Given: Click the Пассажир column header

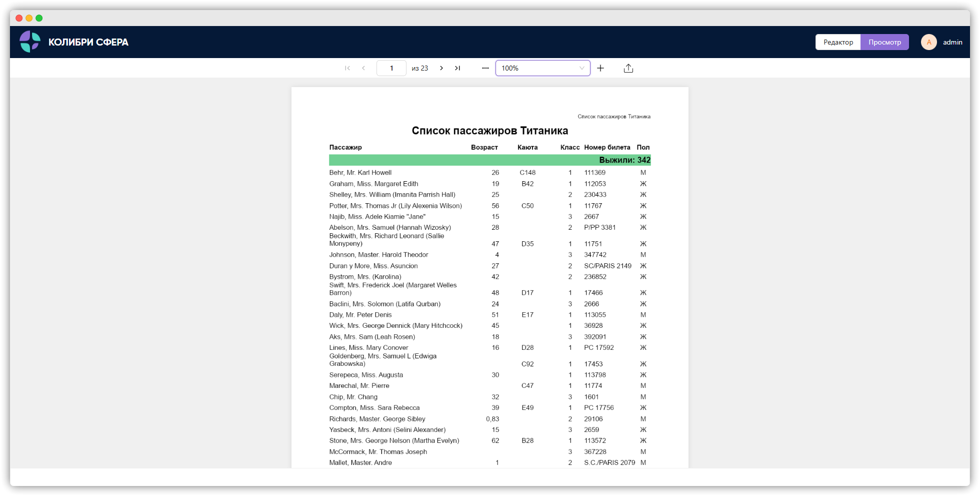Looking at the screenshot, I should pyautogui.click(x=345, y=147).
